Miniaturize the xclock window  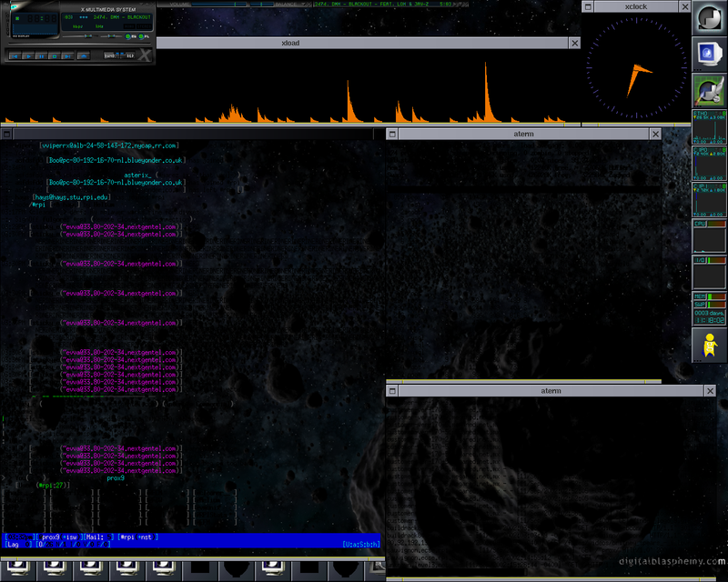[588, 6]
